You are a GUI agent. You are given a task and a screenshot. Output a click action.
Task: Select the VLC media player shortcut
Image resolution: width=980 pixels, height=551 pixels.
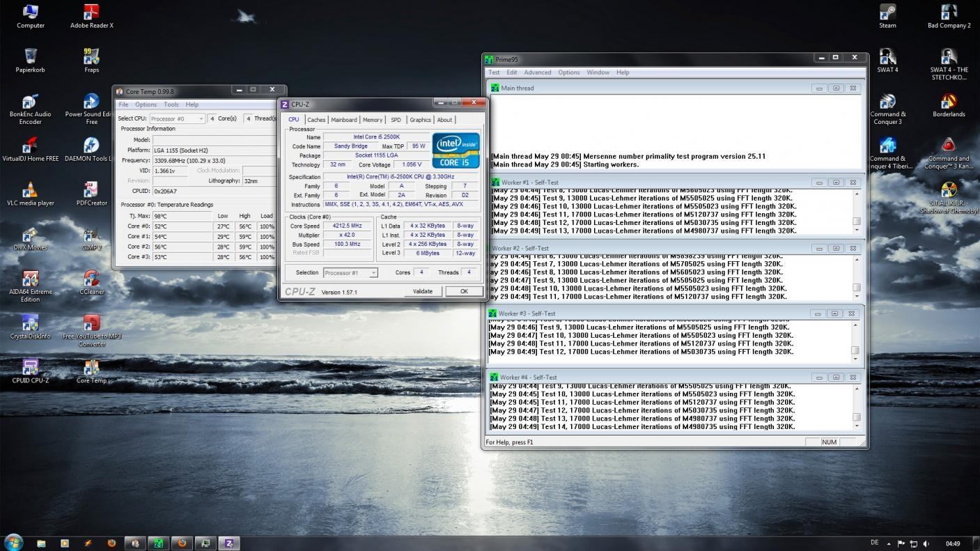coord(30,194)
